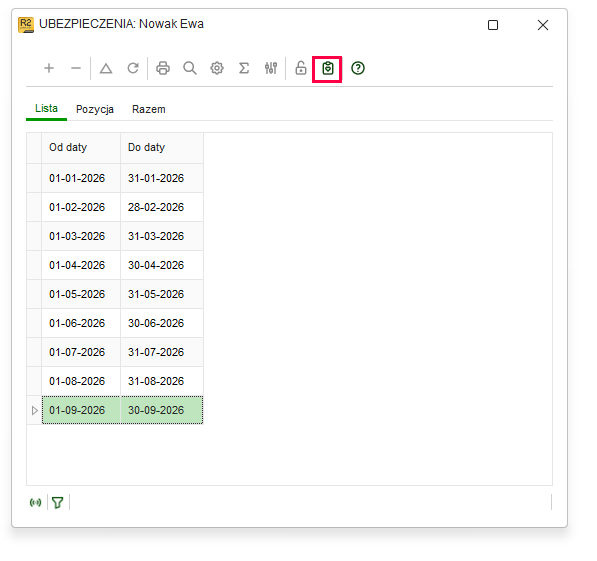Select the cell 01-01-2026
Screen dimensions: 597x561
pos(81,178)
